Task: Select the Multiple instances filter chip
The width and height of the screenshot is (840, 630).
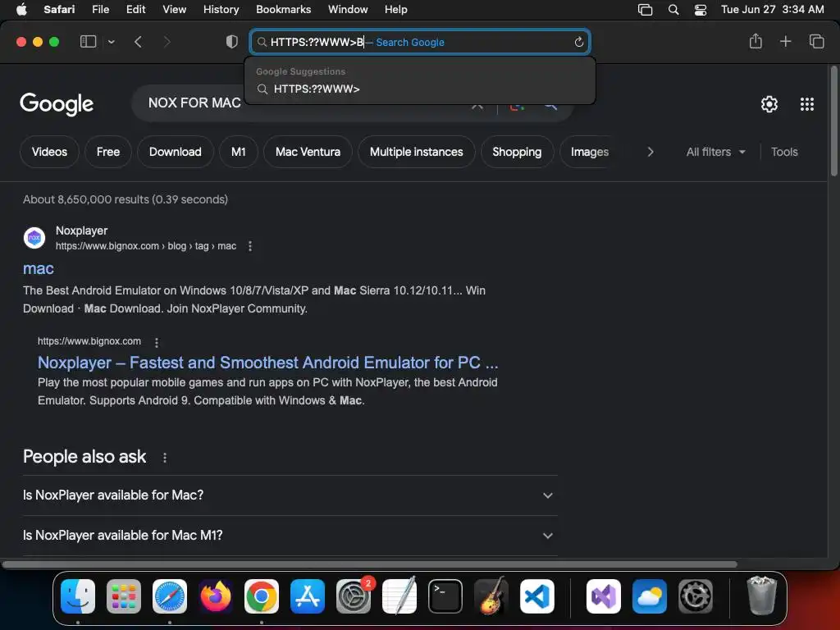Action: pos(416,152)
